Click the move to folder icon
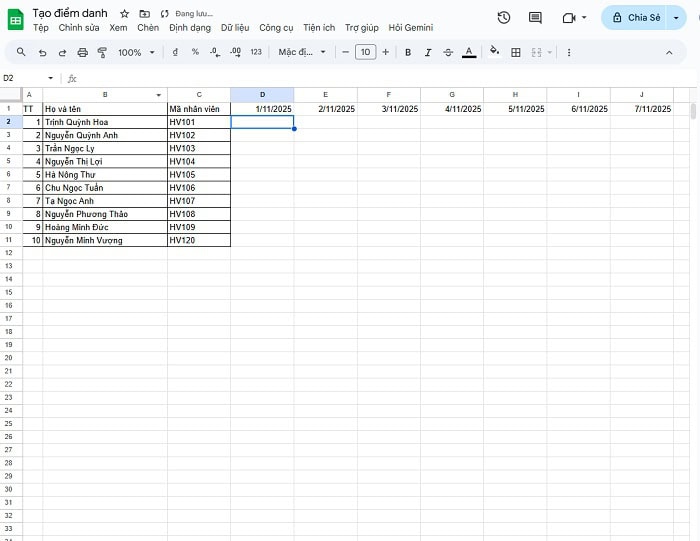This screenshot has width=700, height=541. [x=144, y=14]
